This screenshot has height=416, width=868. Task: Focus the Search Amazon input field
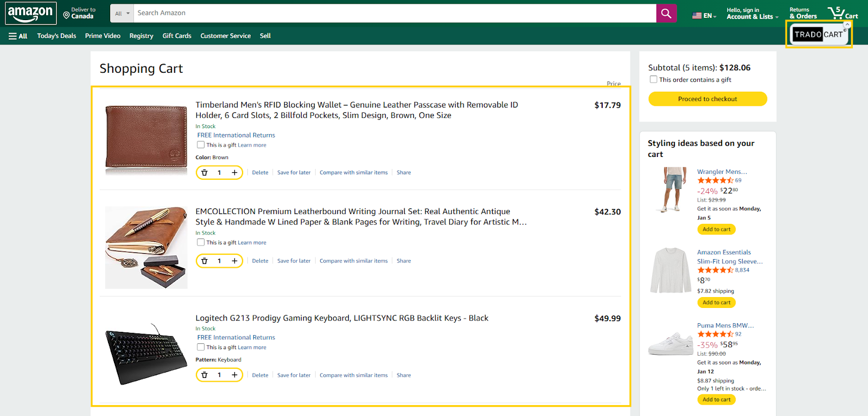tap(394, 13)
